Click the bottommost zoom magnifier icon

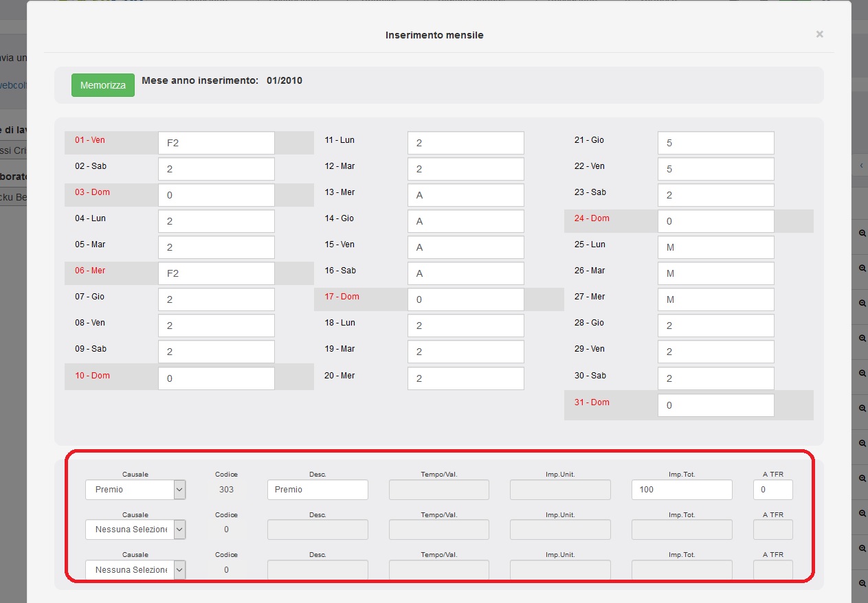pyautogui.click(x=862, y=583)
